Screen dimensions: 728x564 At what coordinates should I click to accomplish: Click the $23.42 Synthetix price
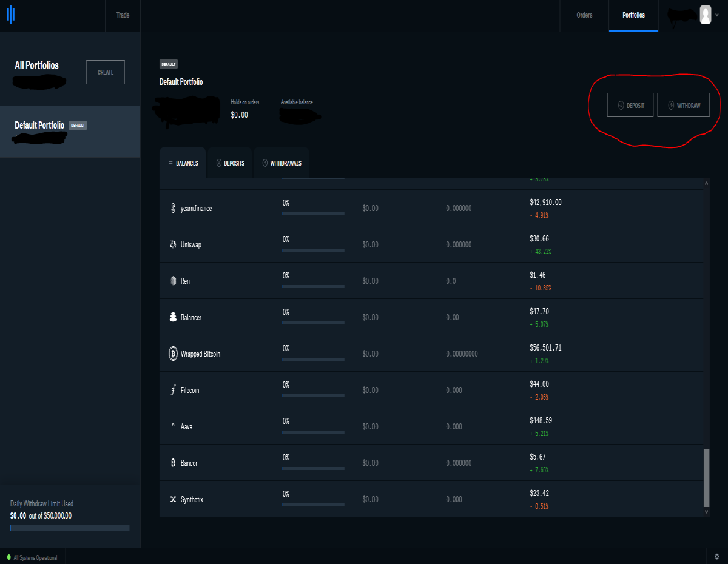pyautogui.click(x=539, y=493)
